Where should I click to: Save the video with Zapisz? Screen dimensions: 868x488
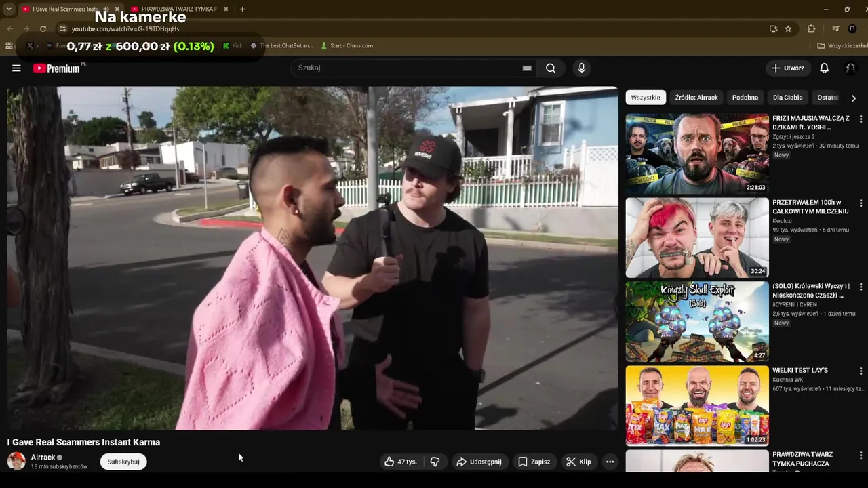(x=534, y=462)
